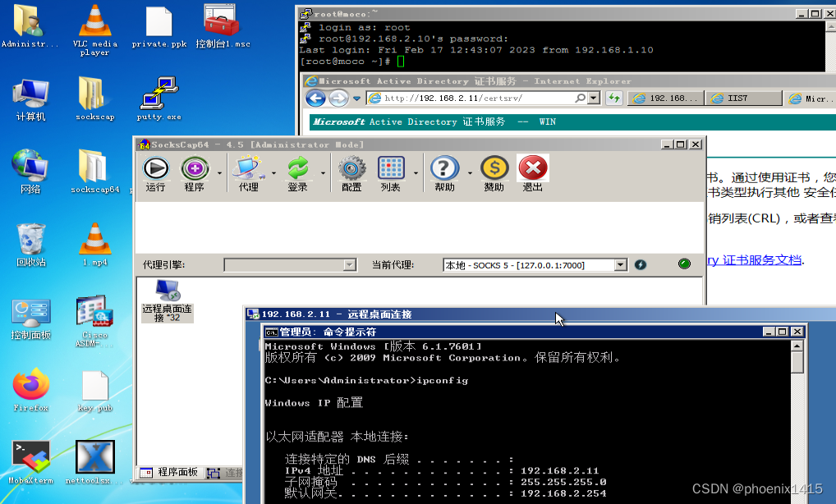Switch to the Connections (连接) tab in SocksCap64
Image resolution: width=836 pixels, height=504 pixels.
click(x=224, y=473)
